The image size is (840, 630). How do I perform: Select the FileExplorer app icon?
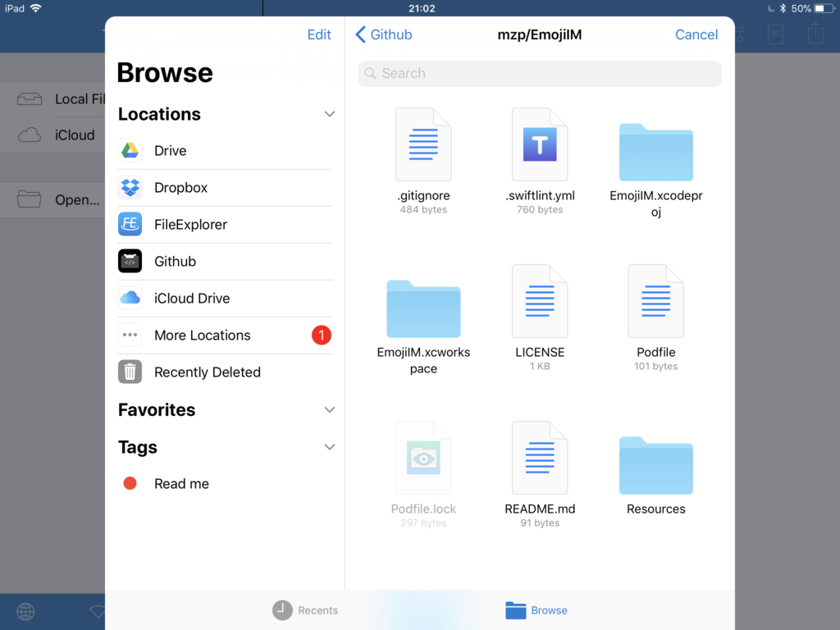click(x=130, y=225)
